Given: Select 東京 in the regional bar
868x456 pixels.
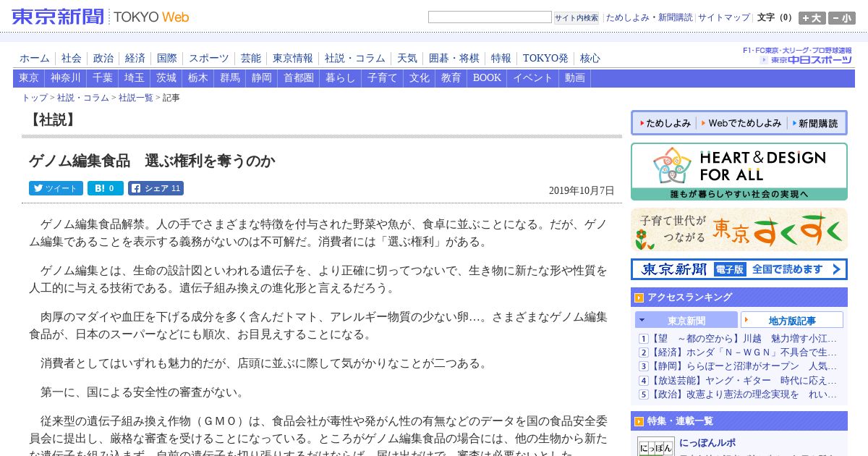Looking at the screenshot, I should pos(29,78).
